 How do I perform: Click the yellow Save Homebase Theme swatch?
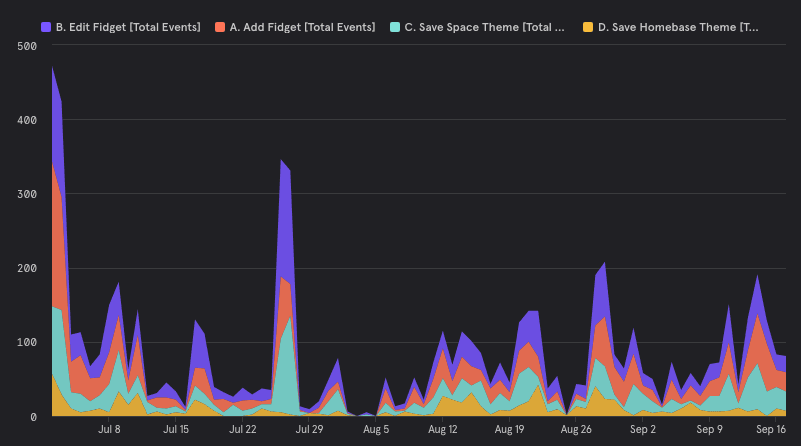(x=587, y=27)
